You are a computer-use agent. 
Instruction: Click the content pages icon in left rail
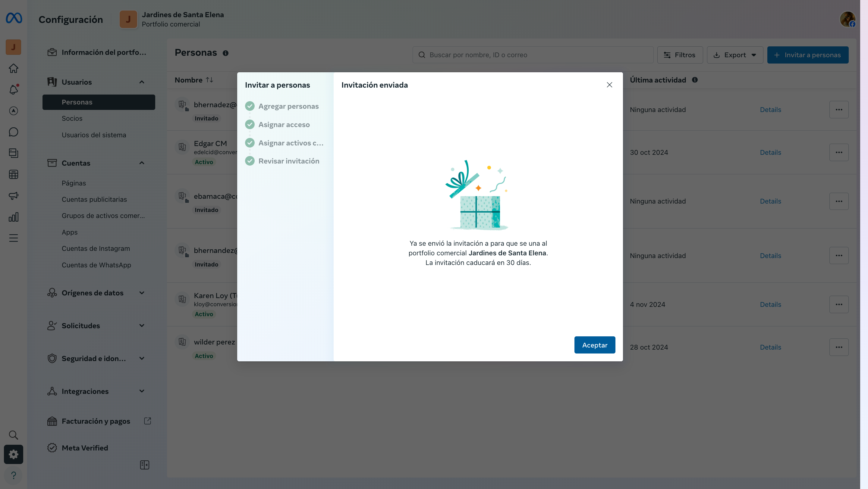(x=14, y=153)
